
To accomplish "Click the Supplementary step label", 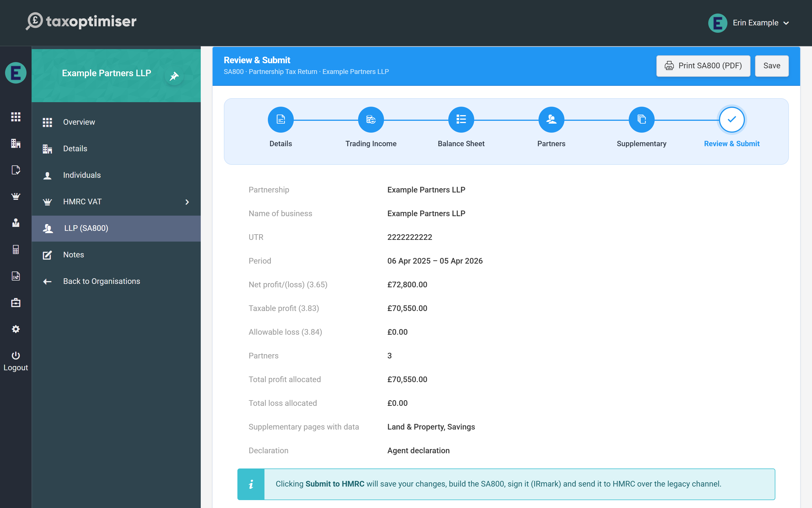I will click(641, 144).
